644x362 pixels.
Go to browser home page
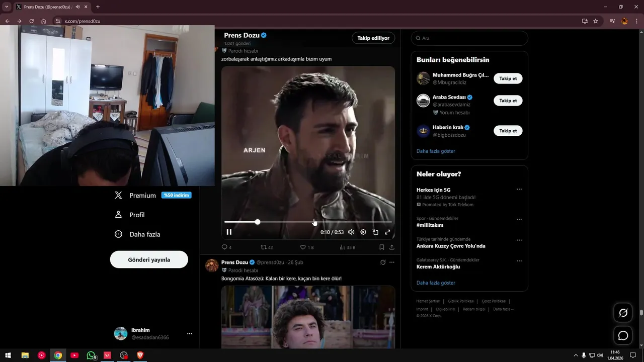pyautogui.click(x=44, y=21)
